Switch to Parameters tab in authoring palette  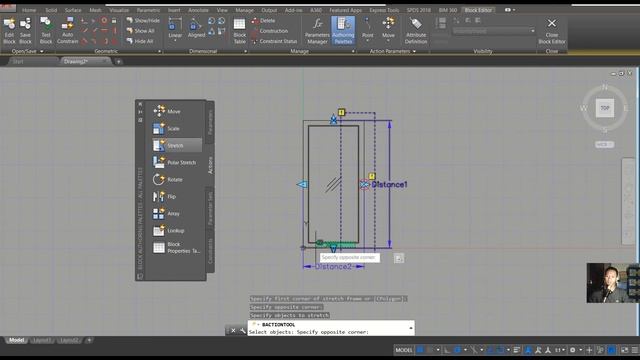[x=210, y=122]
